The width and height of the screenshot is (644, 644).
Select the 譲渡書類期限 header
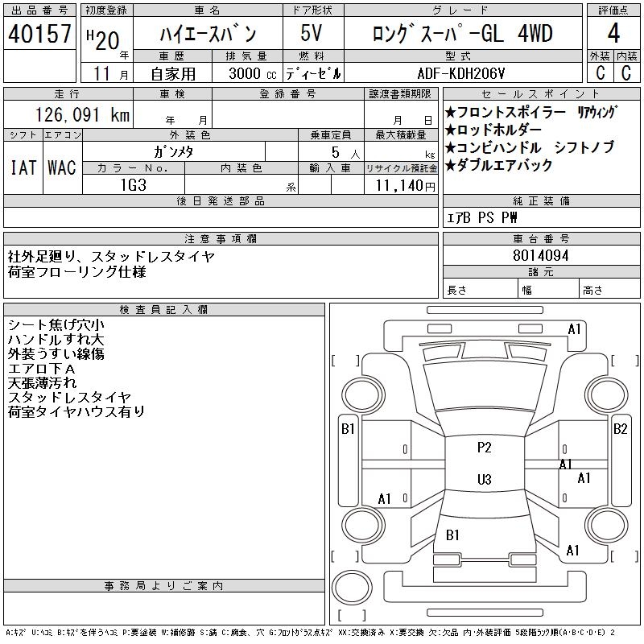click(400, 94)
